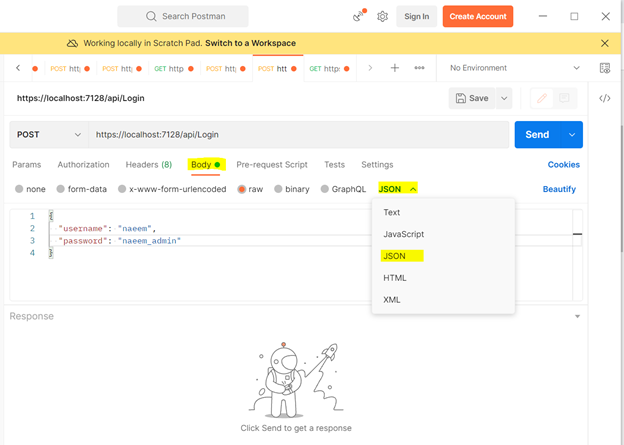This screenshot has height=445, width=624.
Task: Open the first POST request tab
Action: point(70,68)
